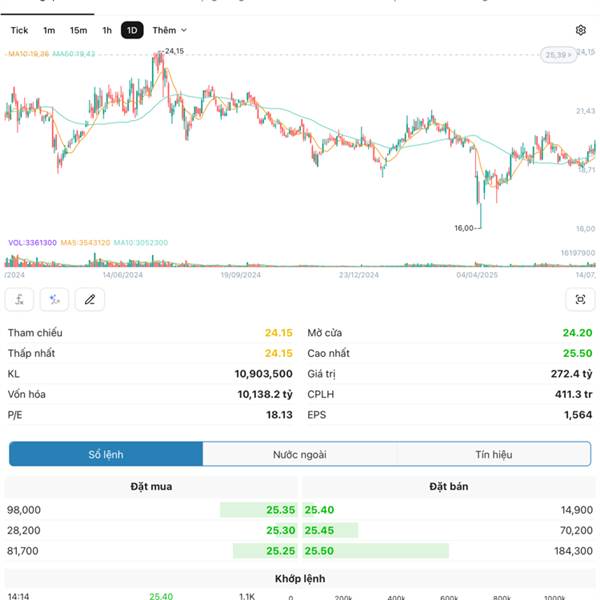Click the VOL volume indicator label
Screen dimensions: 600x600
[x=32, y=242]
